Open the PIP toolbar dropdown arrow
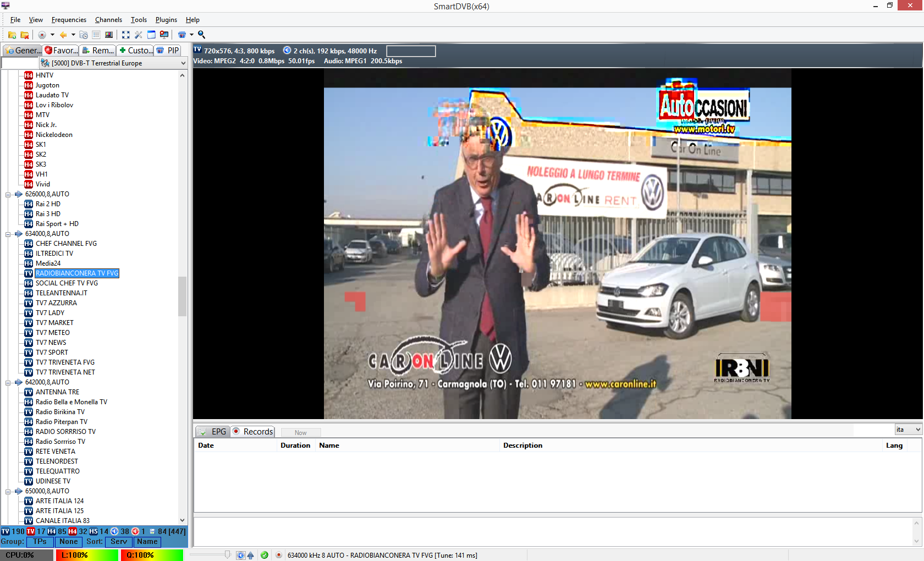 point(191,35)
